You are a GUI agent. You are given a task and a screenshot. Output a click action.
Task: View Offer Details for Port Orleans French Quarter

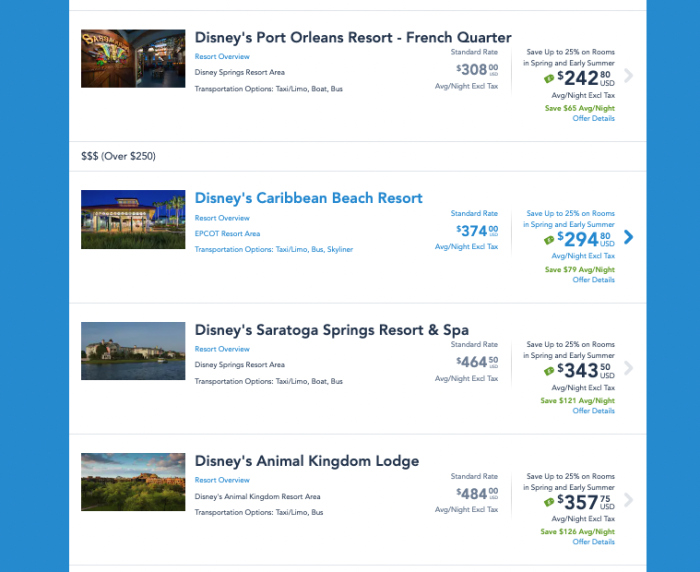pos(593,118)
